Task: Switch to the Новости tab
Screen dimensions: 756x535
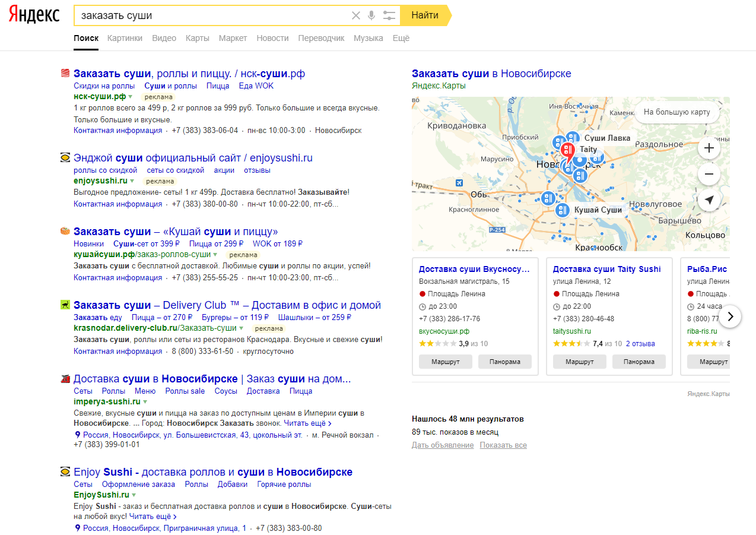Action: tap(273, 38)
